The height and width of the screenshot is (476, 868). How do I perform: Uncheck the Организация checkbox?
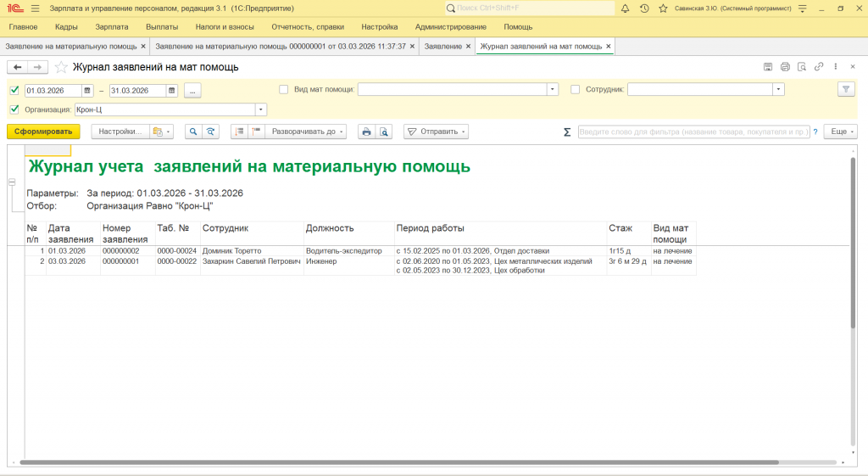point(14,109)
